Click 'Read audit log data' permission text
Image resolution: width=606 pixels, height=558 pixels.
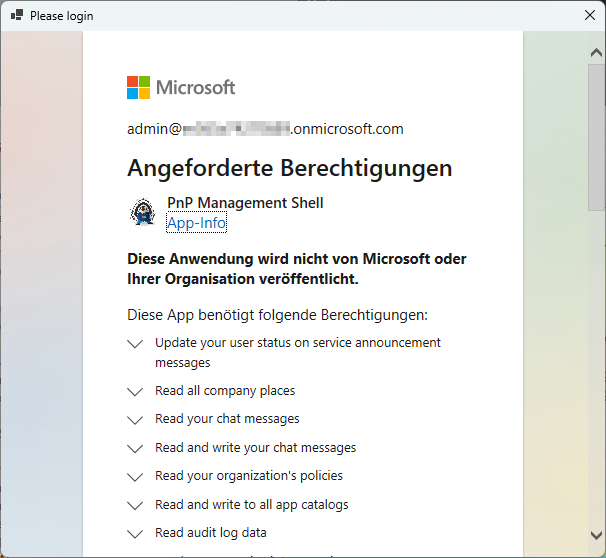pos(211,533)
